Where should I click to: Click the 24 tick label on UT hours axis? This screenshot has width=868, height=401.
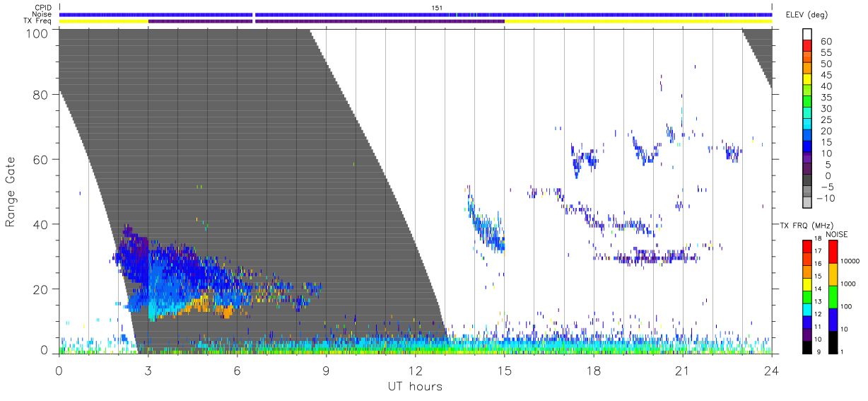pyautogui.click(x=771, y=369)
